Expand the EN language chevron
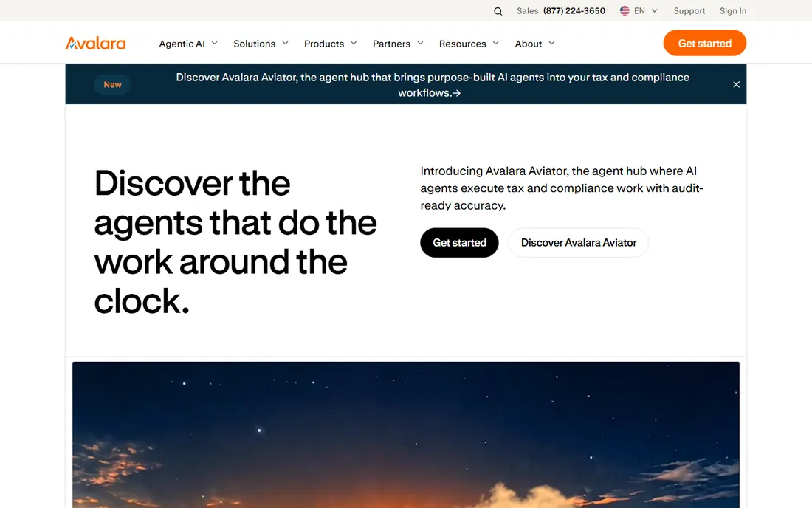 (654, 11)
